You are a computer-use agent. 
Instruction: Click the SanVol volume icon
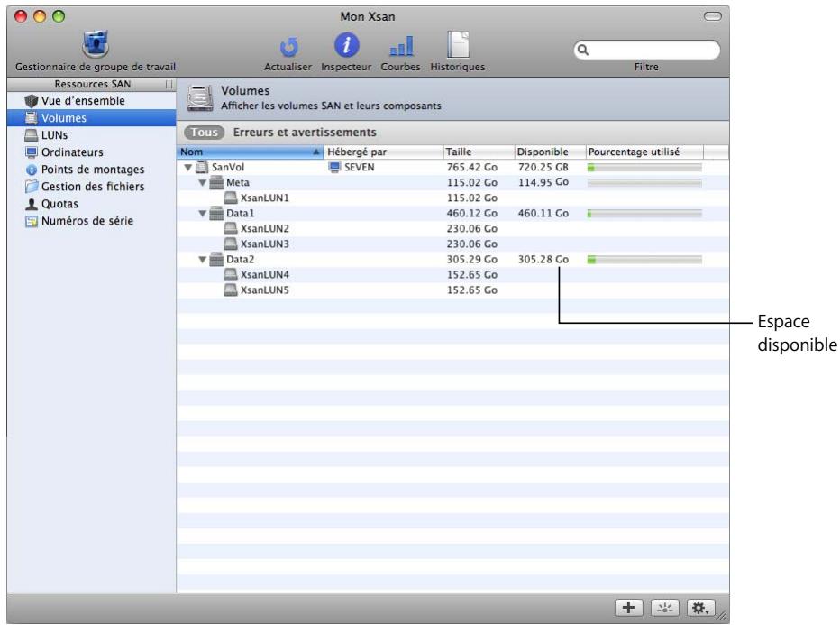(x=202, y=167)
